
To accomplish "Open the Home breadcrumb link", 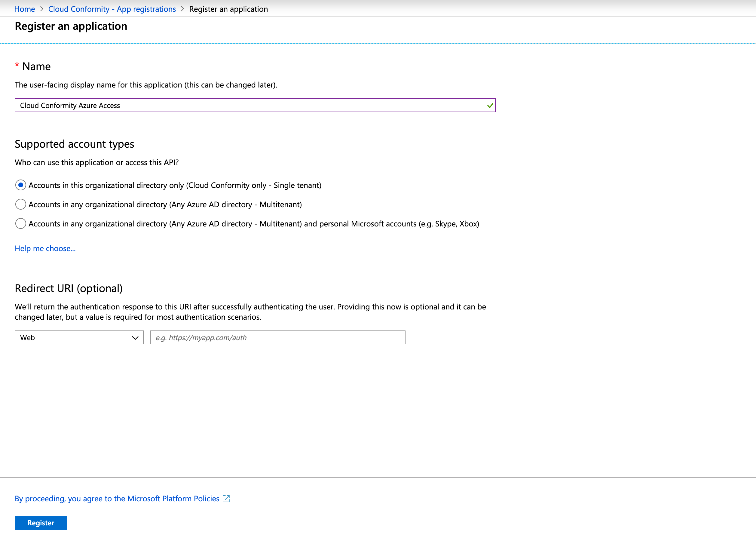I will point(24,9).
